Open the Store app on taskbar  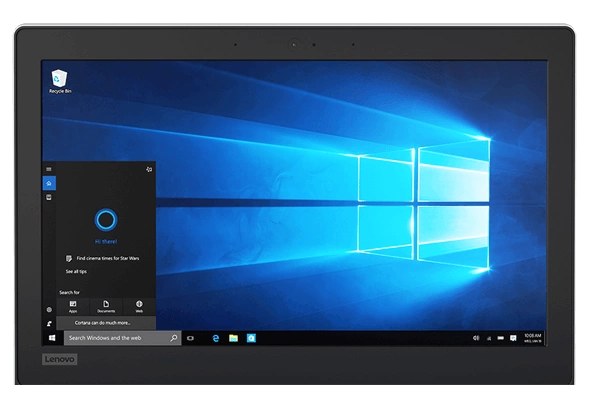coord(251,338)
